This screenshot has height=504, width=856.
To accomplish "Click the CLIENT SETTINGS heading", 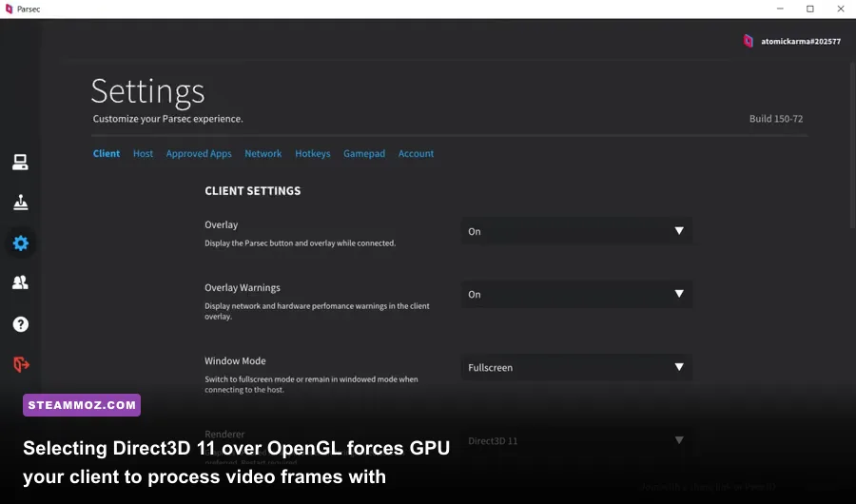I will [x=253, y=190].
